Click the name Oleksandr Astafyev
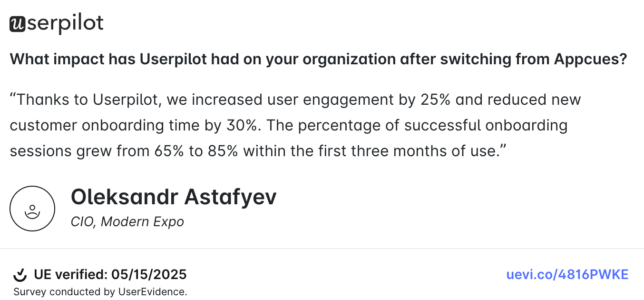644x300 pixels. 173,197
